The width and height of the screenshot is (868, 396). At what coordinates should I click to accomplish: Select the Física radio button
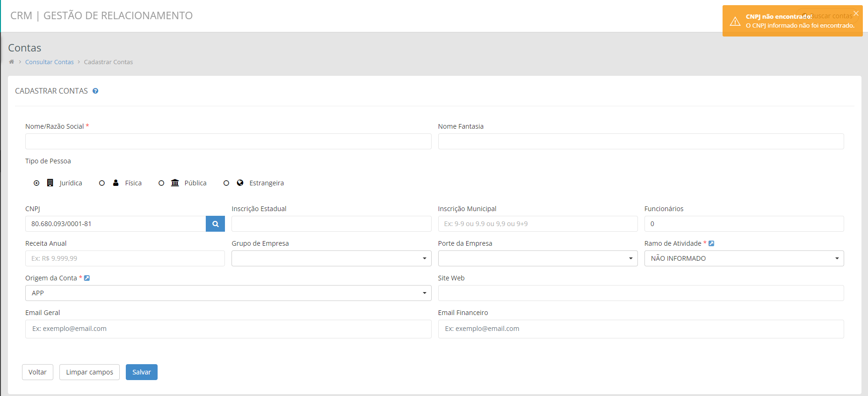point(102,183)
